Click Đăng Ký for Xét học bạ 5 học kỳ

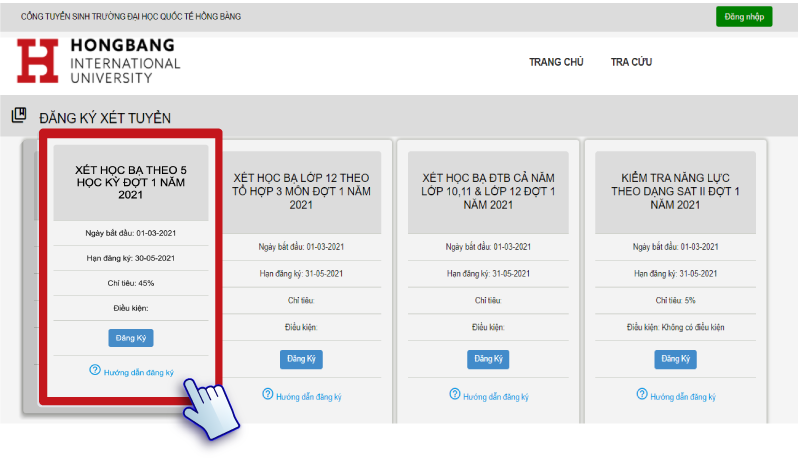[131, 338]
